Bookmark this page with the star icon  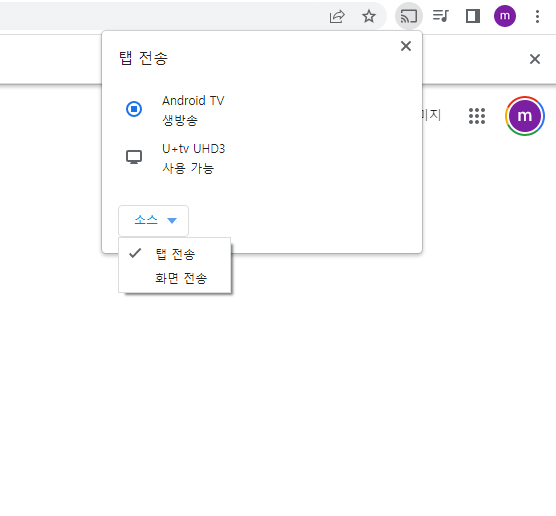click(x=369, y=16)
